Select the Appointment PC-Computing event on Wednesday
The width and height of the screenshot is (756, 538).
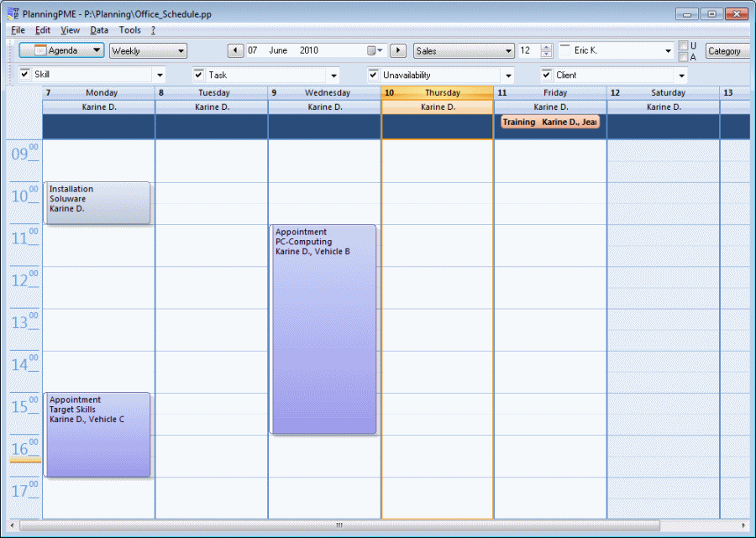tap(323, 330)
